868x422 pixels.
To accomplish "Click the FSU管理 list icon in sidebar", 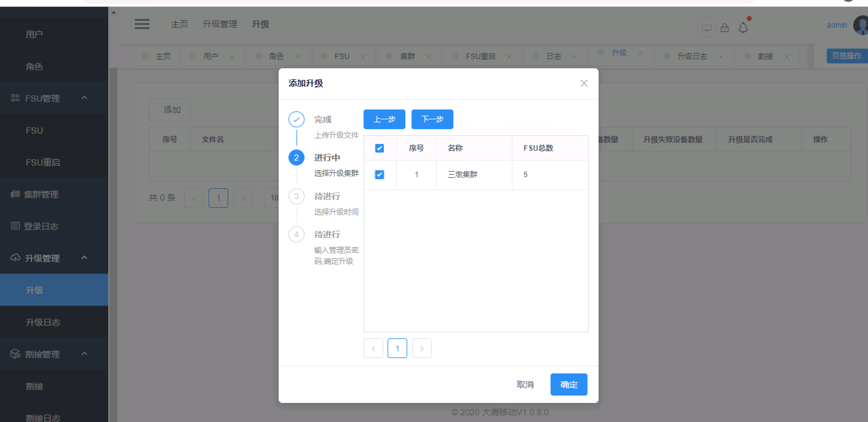I will click(x=15, y=98).
